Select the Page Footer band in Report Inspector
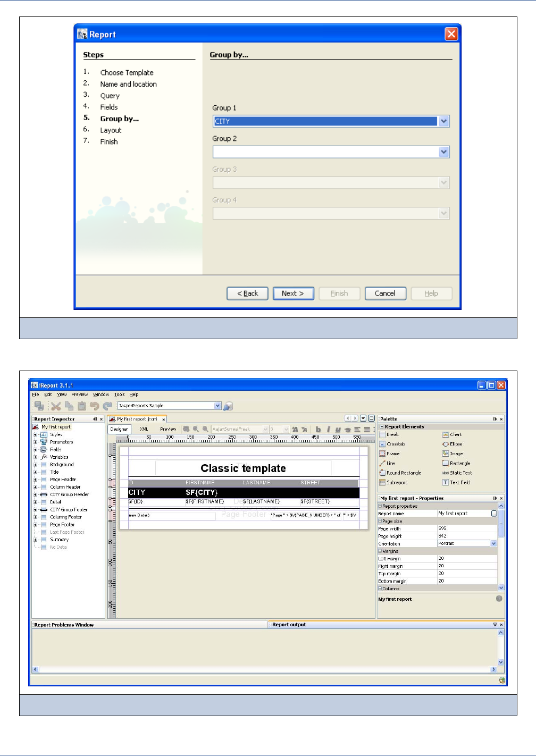Screen dimensions: 536x756 point(62,525)
